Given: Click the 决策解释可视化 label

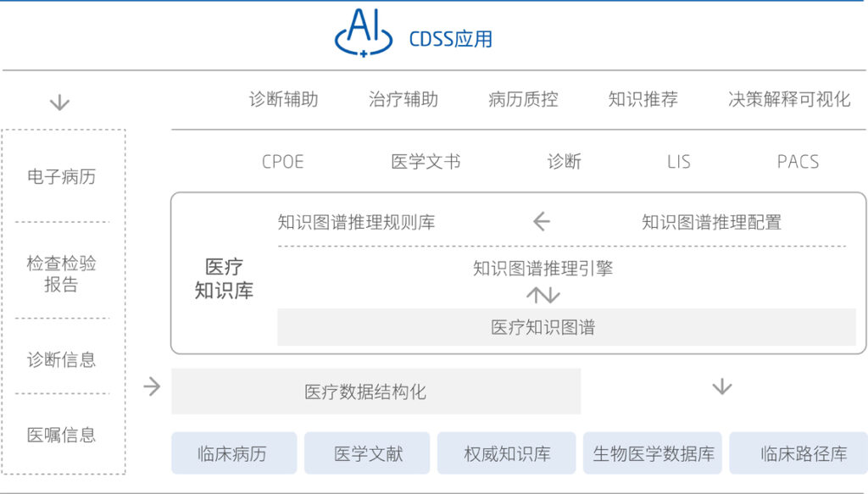Looking at the screenshot, I should click(x=788, y=99).
